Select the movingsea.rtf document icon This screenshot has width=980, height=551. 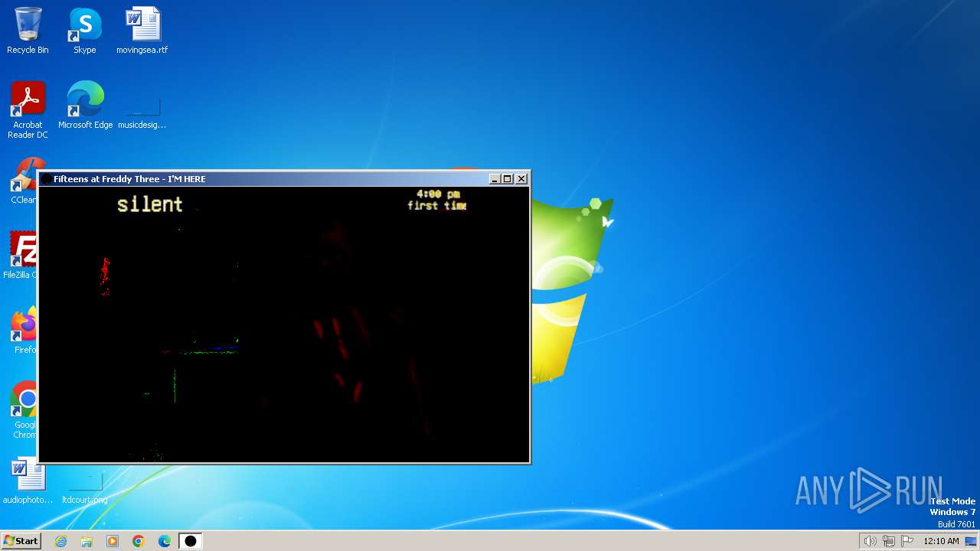click(142, 31)
